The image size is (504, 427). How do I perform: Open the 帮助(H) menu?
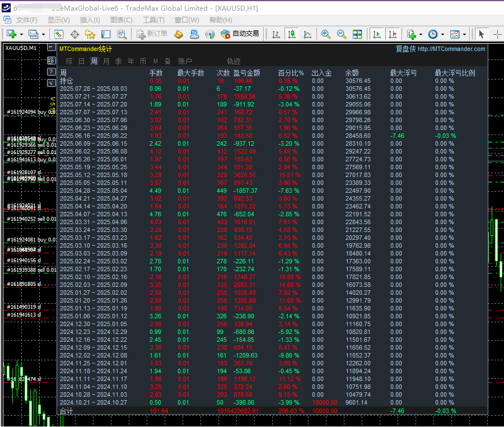point(221,20)
